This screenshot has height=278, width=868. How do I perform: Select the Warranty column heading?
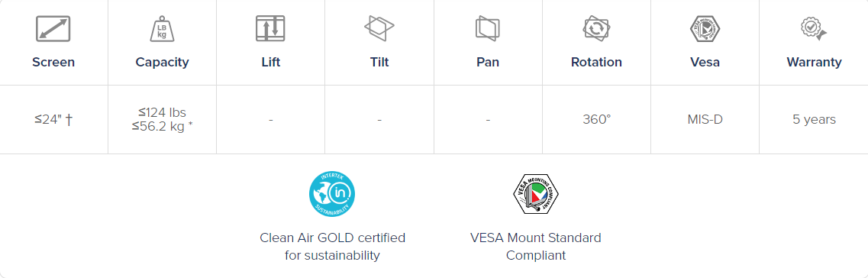814,62
